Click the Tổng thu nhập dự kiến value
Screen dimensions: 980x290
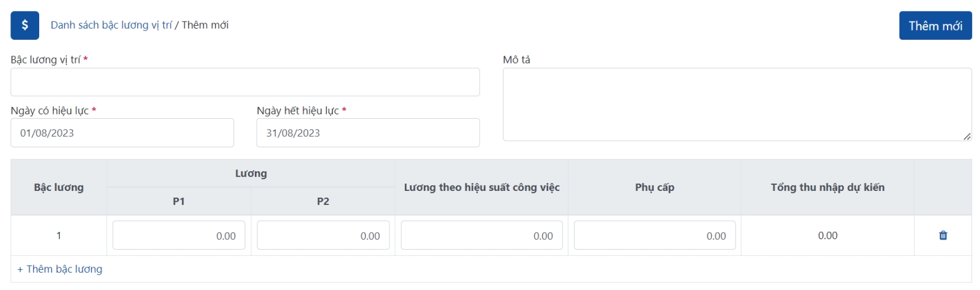827,236
